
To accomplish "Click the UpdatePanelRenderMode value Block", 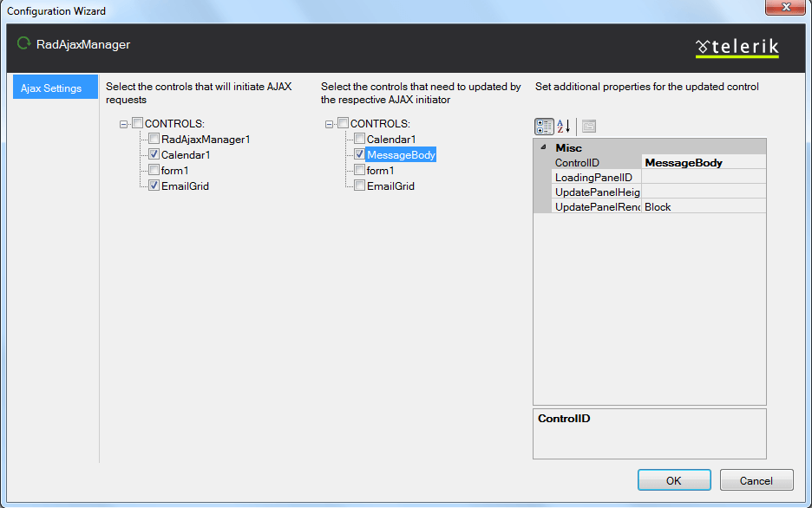I will click(x=704, y=206).
